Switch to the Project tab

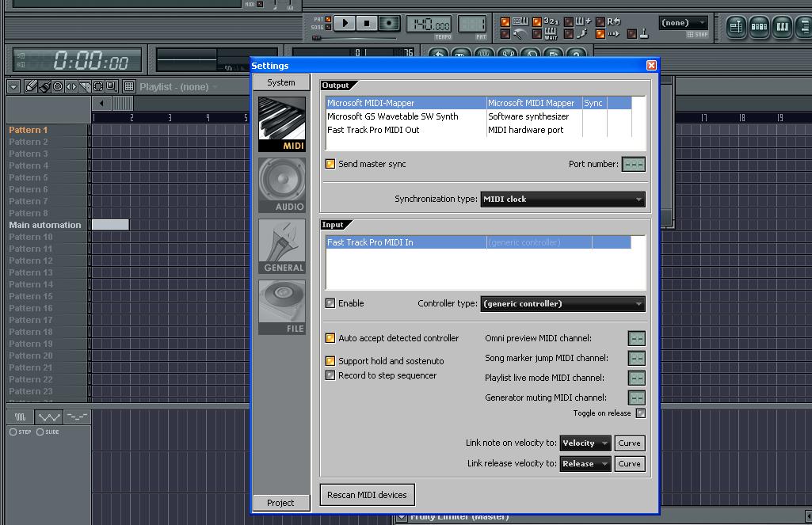(x=281, y=503)
